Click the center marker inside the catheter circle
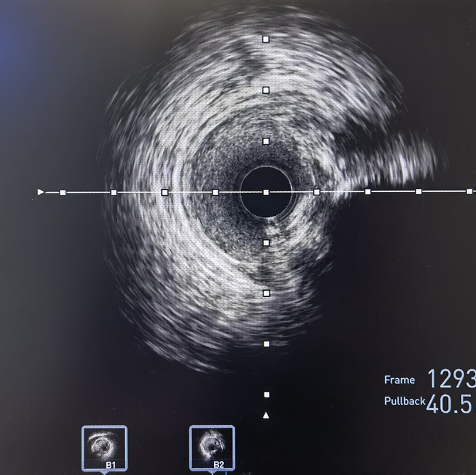This screenshot has width=476, height=475. (266, 192)
